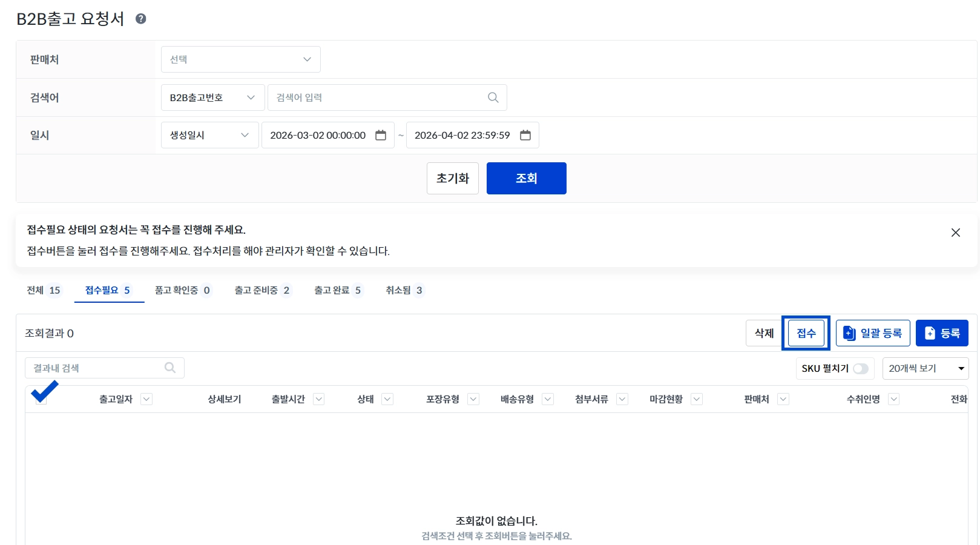980x545 pixels.
Task: Toggle the SKU 펼치기 switch
Action: click(861, 368)
